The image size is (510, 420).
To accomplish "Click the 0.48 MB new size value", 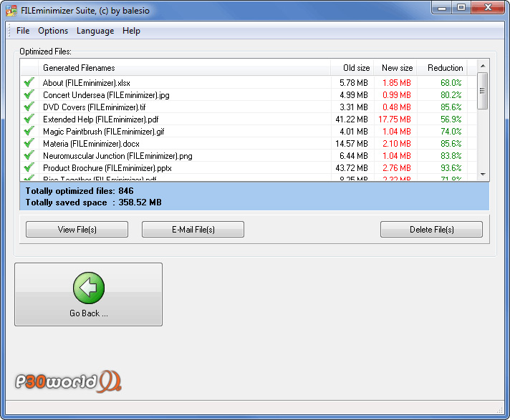I will tap(397, 107).
